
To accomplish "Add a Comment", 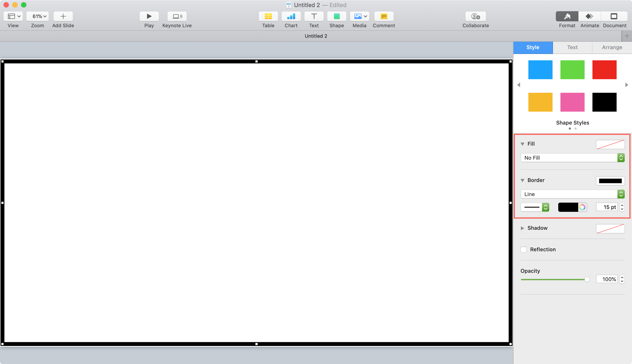I will [384, 16].
